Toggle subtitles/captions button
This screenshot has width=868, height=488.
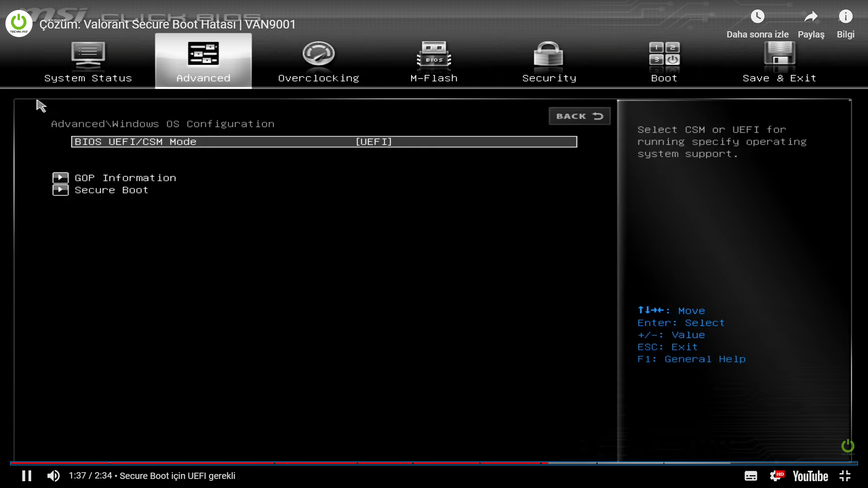pos(750,476)
